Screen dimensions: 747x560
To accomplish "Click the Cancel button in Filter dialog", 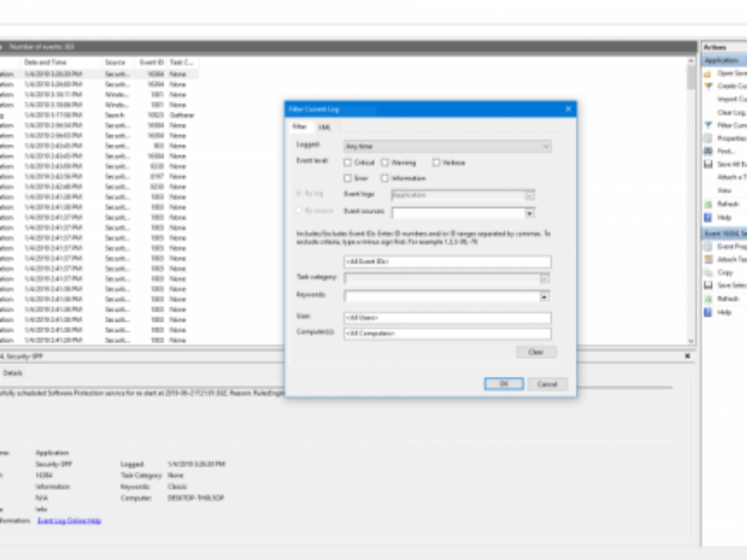I will click(547, 384).
